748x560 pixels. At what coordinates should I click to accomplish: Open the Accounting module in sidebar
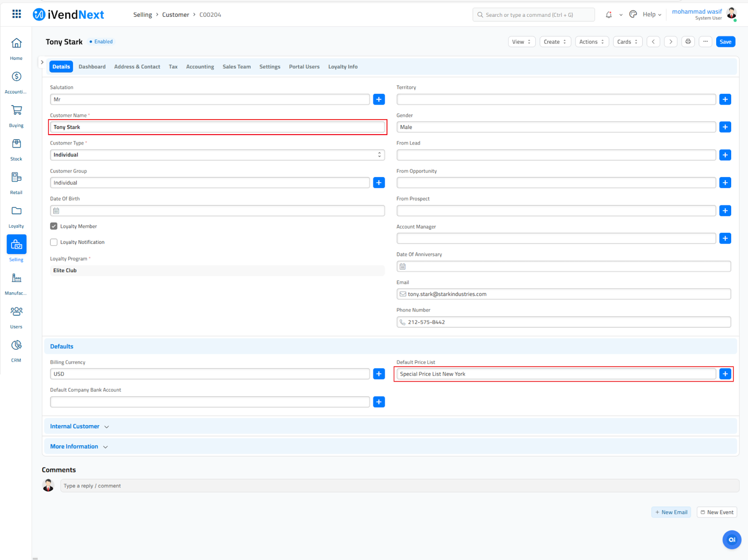point(16,82)
